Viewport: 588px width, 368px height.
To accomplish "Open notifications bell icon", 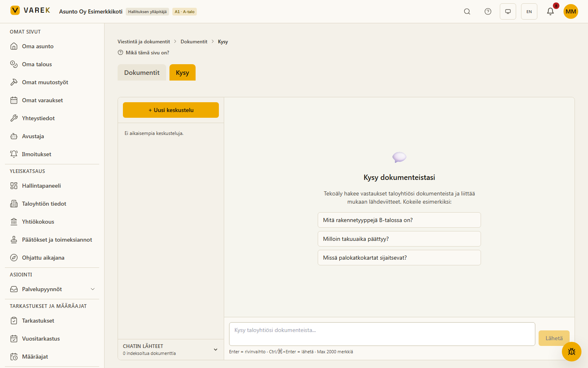I will click(550, 11).
